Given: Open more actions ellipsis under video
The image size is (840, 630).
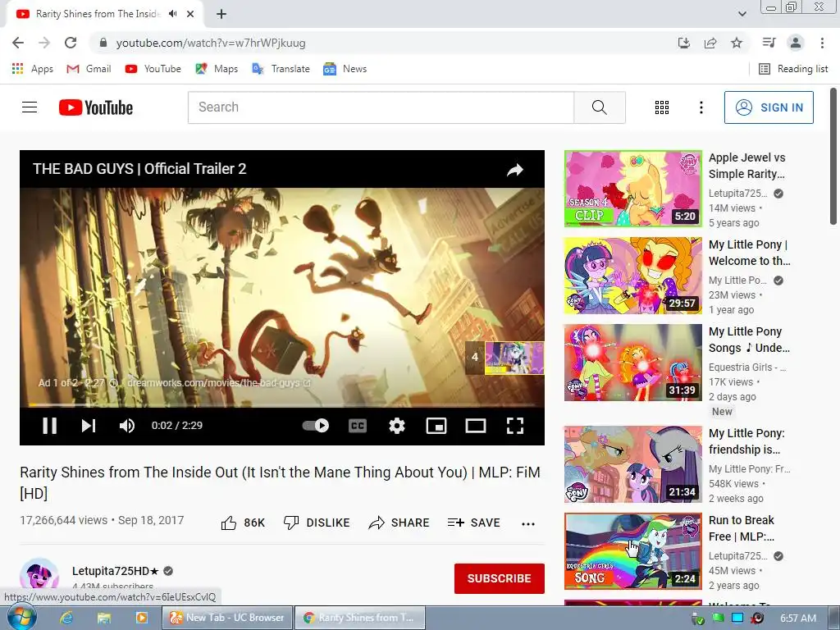Looking at the screenshot, I should 528,524.
